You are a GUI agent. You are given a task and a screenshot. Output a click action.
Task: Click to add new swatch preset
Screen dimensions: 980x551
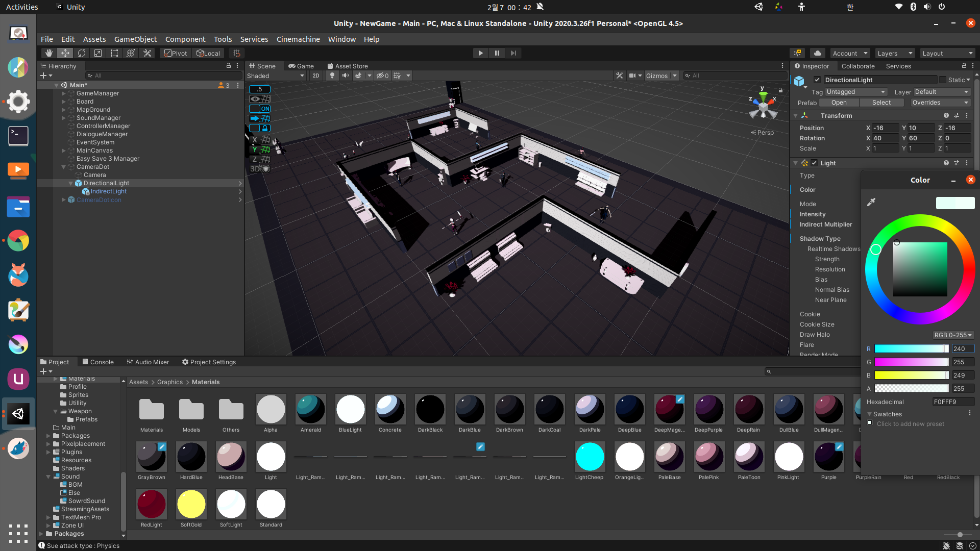[x=910, y=424]
